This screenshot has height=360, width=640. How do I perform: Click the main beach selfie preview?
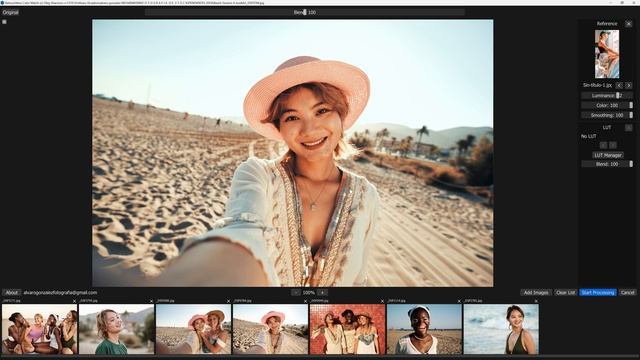coord(293,153)
